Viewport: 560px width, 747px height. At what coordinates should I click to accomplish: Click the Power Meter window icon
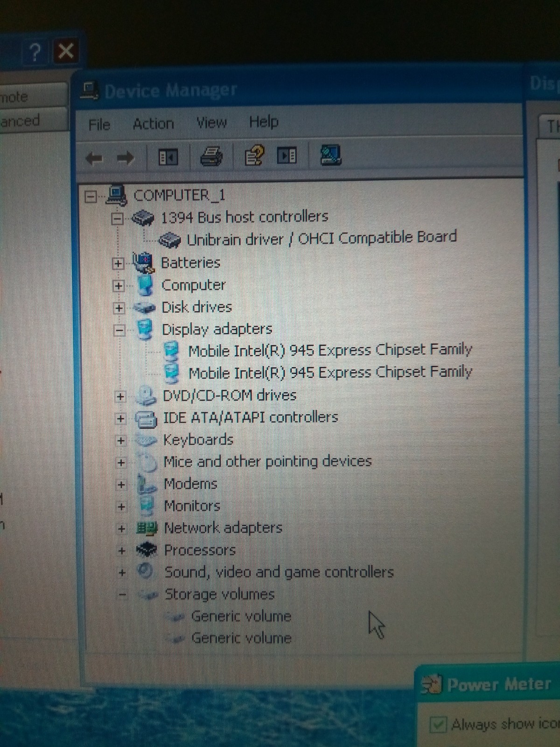(x=431, y=685)
